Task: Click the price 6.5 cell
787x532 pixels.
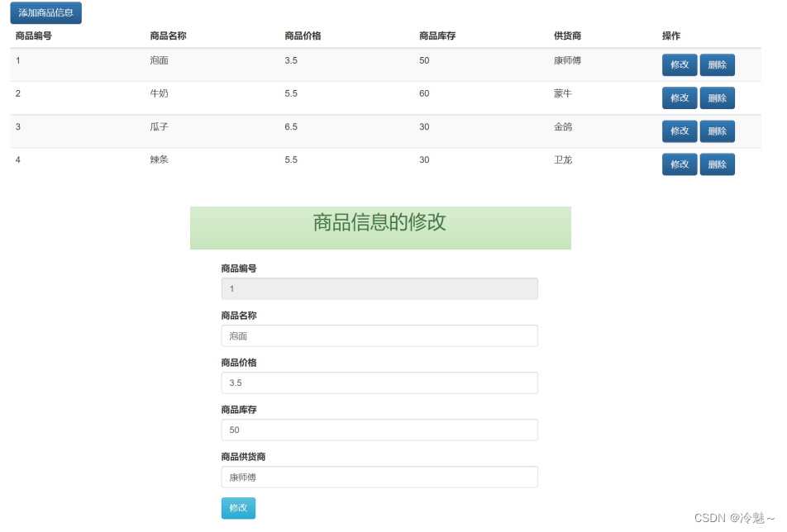Action: [x=291, y=127]
